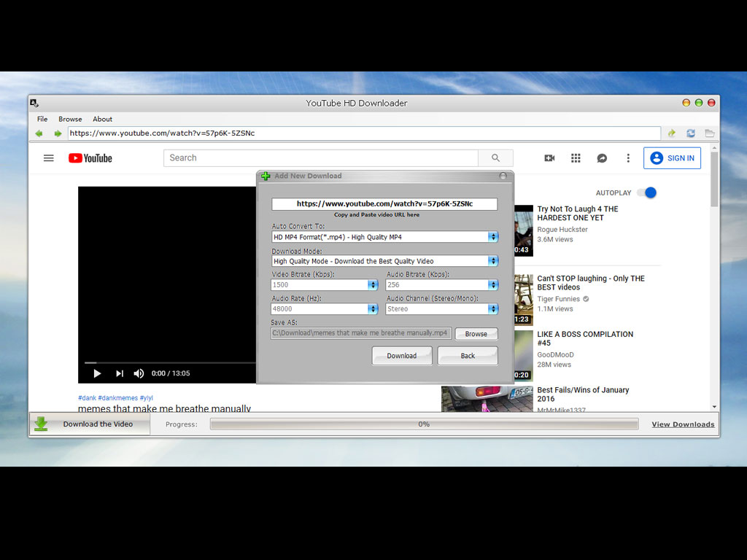Viewport: 747px width, 560px height.
Task: Click the green Download the Video button
Action: 90,424
